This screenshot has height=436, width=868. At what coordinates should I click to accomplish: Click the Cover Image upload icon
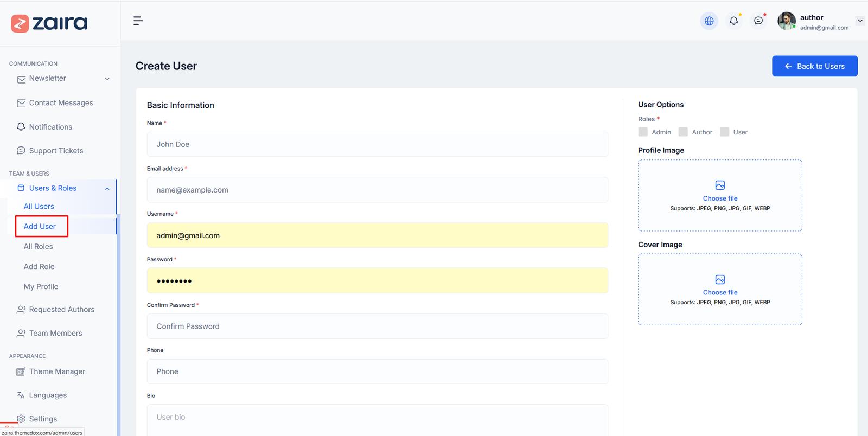(x=720, y=280)
